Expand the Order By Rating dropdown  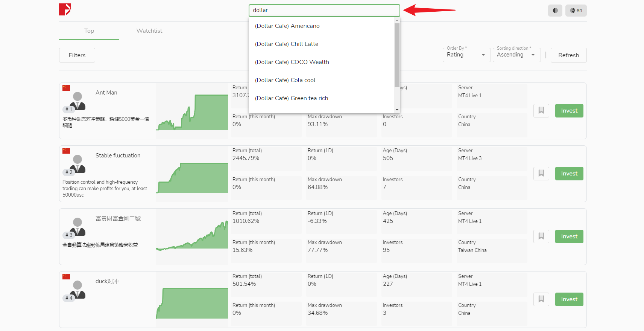click(466, 55)
